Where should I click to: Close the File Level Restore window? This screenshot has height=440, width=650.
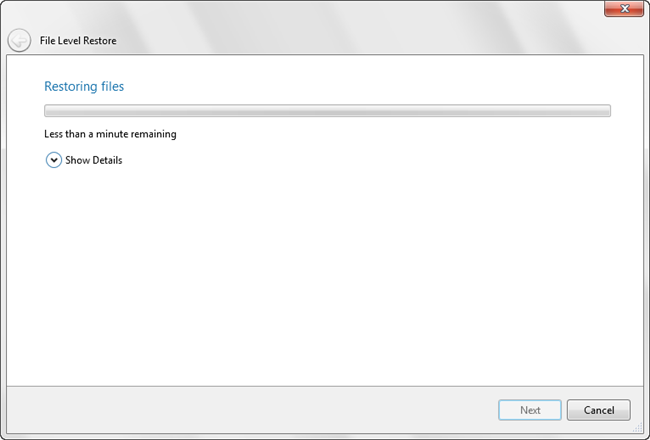pos(624,10)
